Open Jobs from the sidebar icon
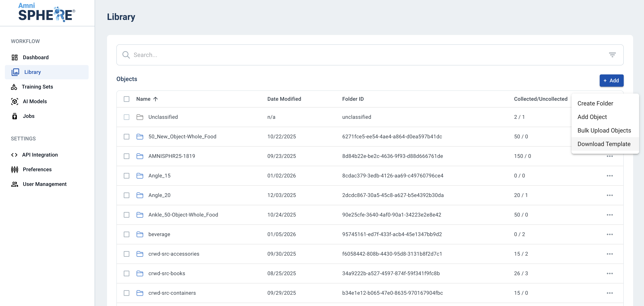Screen dimensions: 644x306 tap(14, 116)
